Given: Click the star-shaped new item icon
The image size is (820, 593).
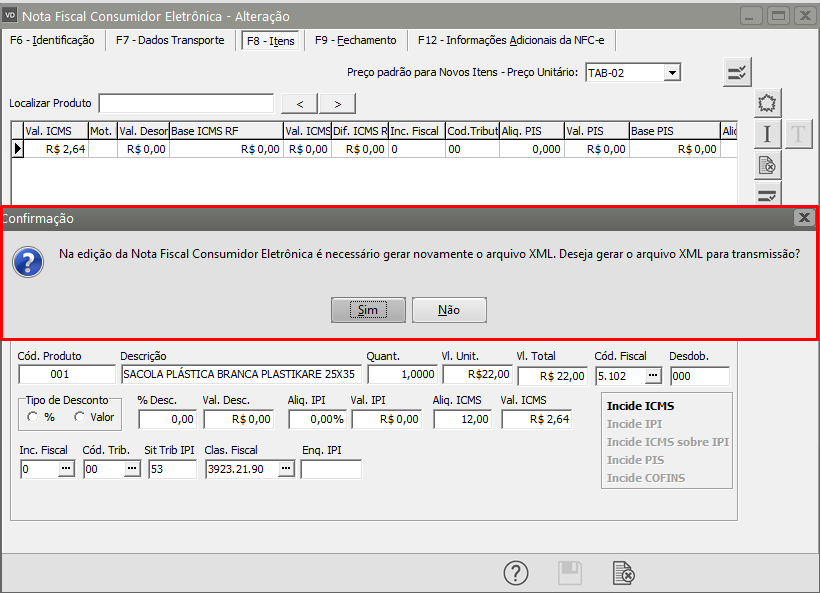Looking at the screenshot, I should coord(767,103).
